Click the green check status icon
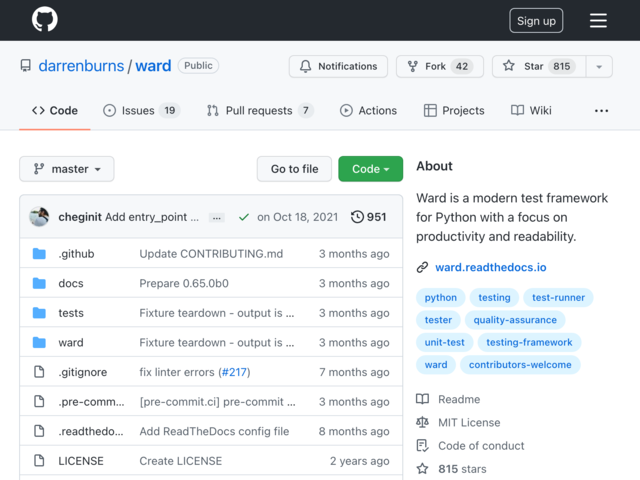This screenshot has width=640, height=480. tap(244, 217)
